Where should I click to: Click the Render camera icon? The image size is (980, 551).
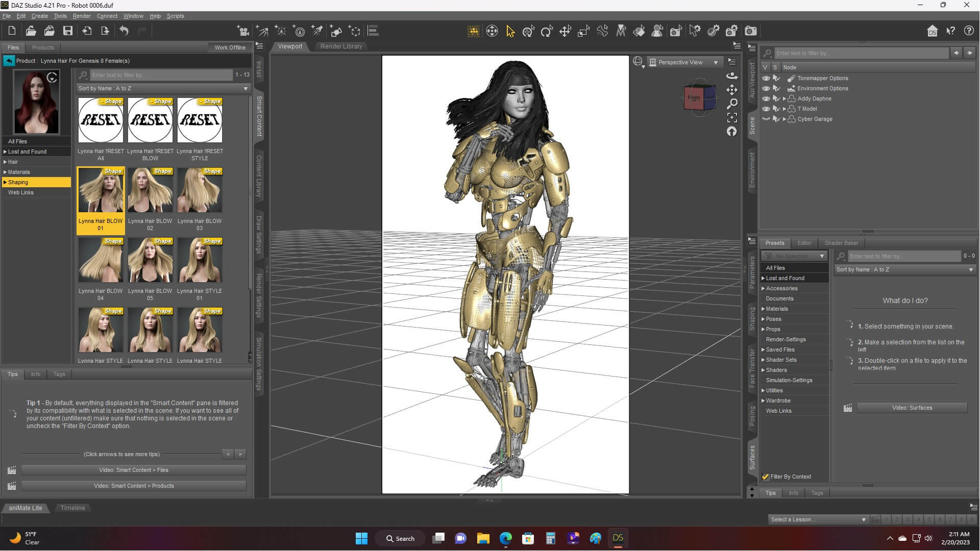pyautogui.click(x=751, y=32)
